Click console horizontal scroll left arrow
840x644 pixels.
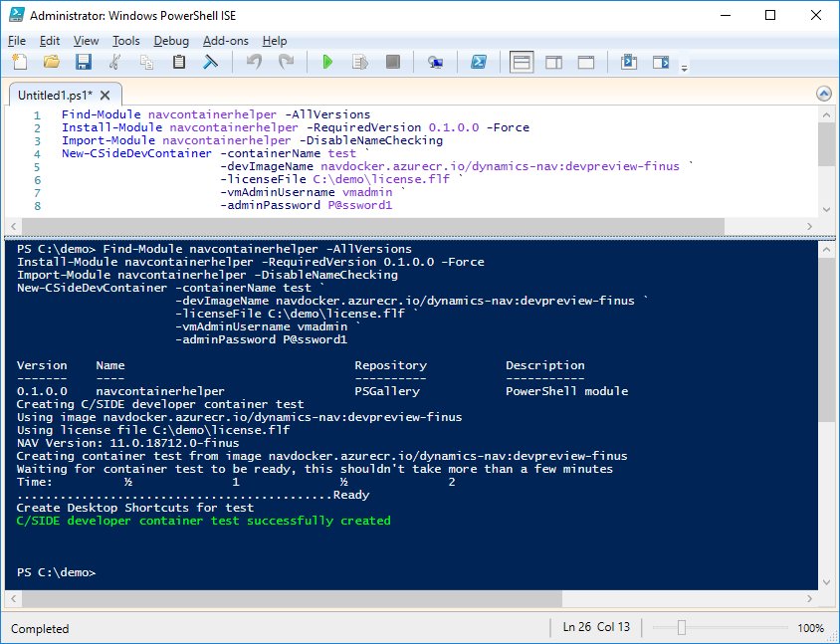[13, 598]
